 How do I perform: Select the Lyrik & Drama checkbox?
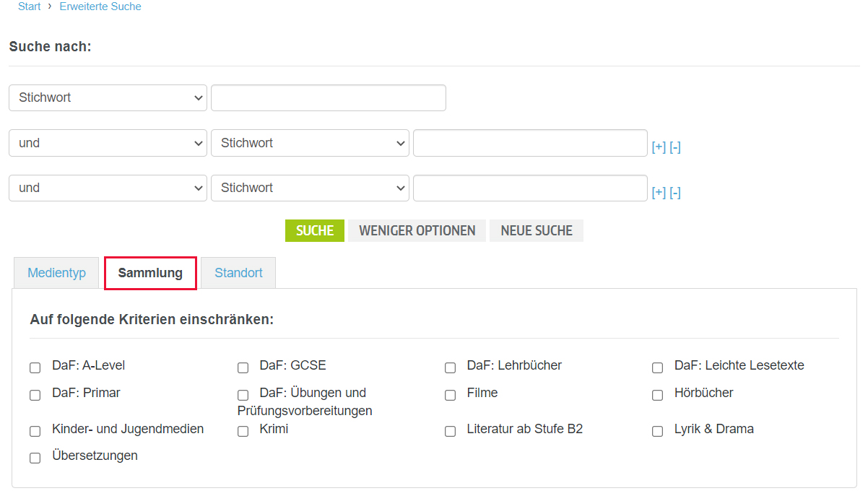[x=657, y=431]
